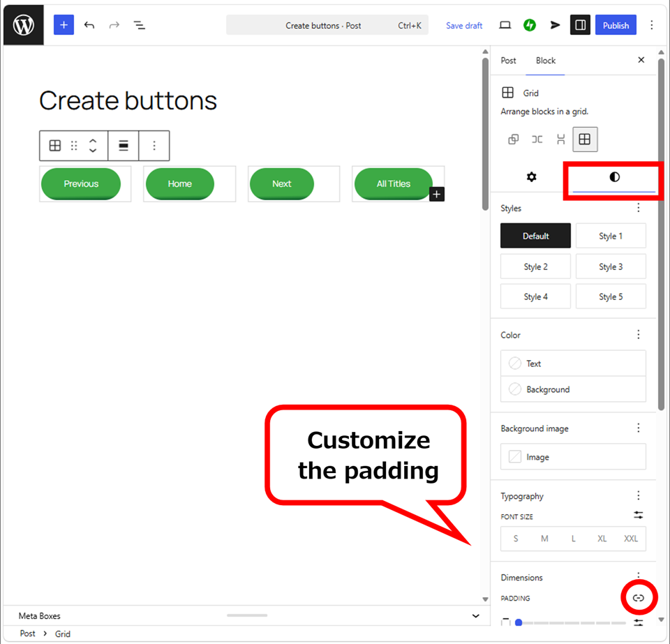
Task: Move block up arrow
Action: (93, 142)
